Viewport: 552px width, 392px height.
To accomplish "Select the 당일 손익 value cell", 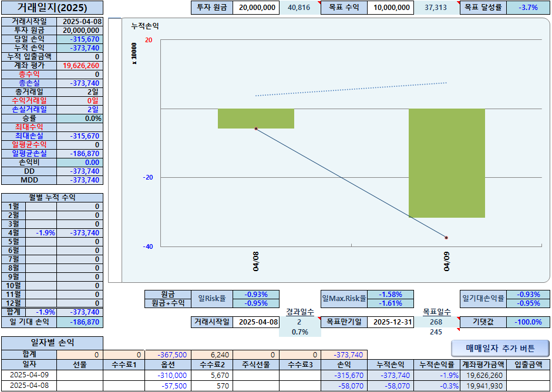I will pyautogui.click(x=80, y=39).
